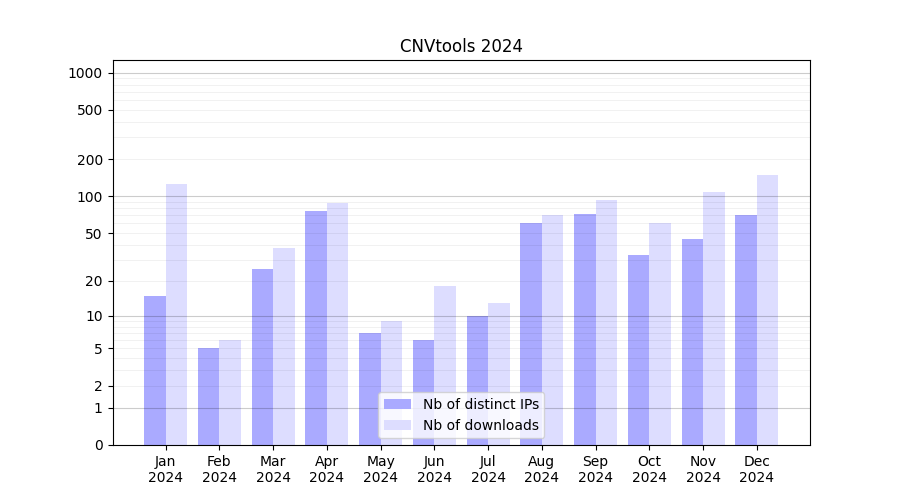900x500 pixels.
Task: Select the 'Dec 2024' x-axis label
Action: point(756,469)
